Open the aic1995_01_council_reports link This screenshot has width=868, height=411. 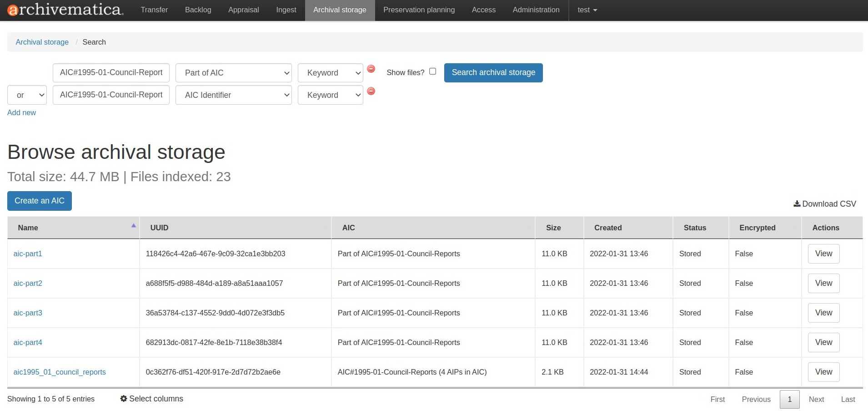(60, 372)
